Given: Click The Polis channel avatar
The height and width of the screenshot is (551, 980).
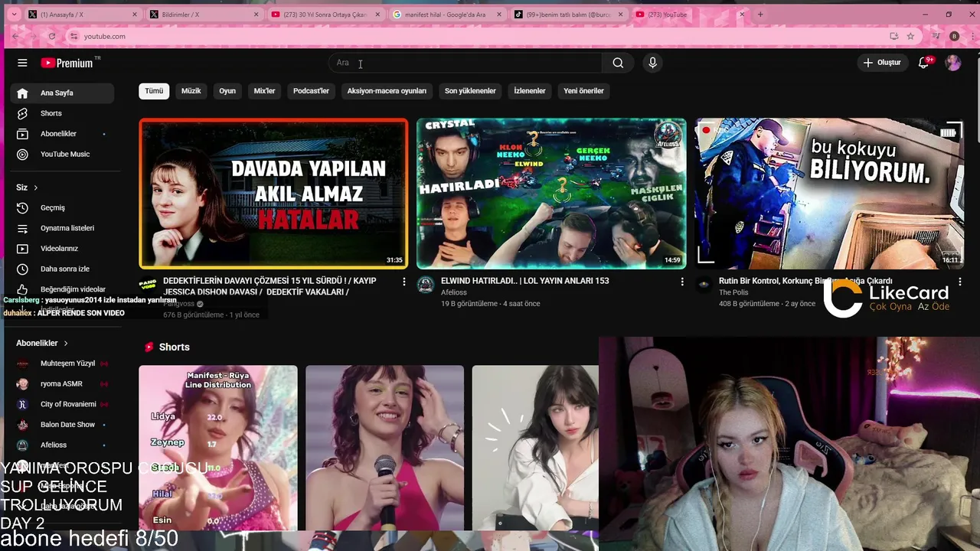Looking at the screenshot, I should point(704,285).
